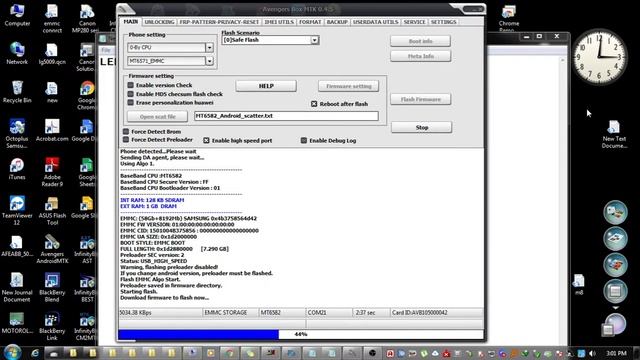The image size is (640, 360).
Task: Click the scatter file path field
Action: (x=286, y=116)
